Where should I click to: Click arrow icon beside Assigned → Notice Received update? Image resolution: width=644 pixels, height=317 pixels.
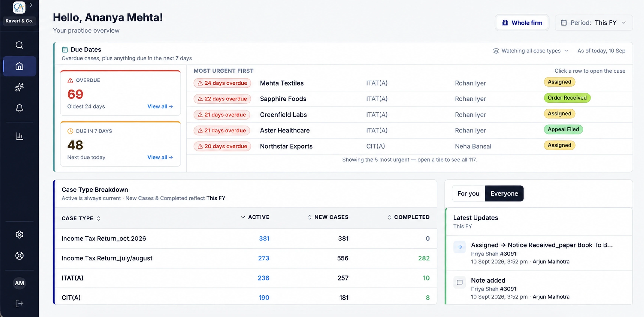[459, 247]
